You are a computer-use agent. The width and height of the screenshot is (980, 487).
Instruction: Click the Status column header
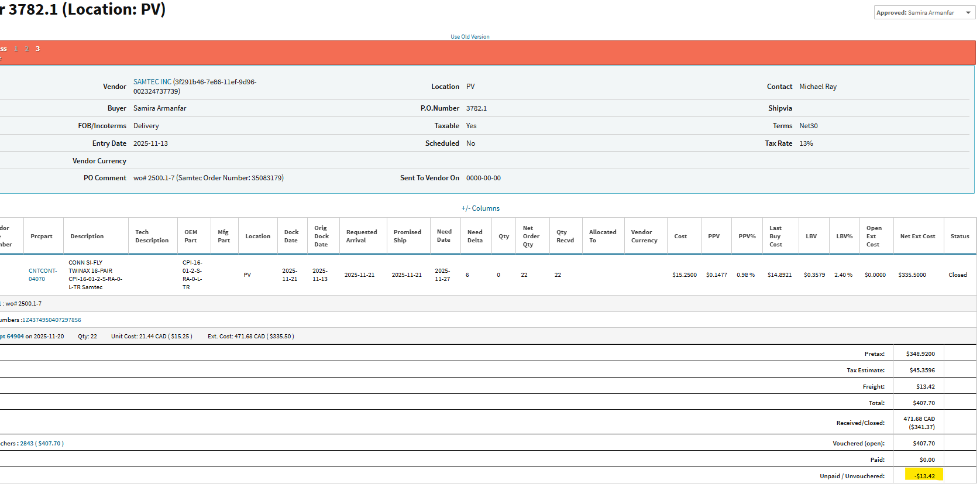point(960,236)
